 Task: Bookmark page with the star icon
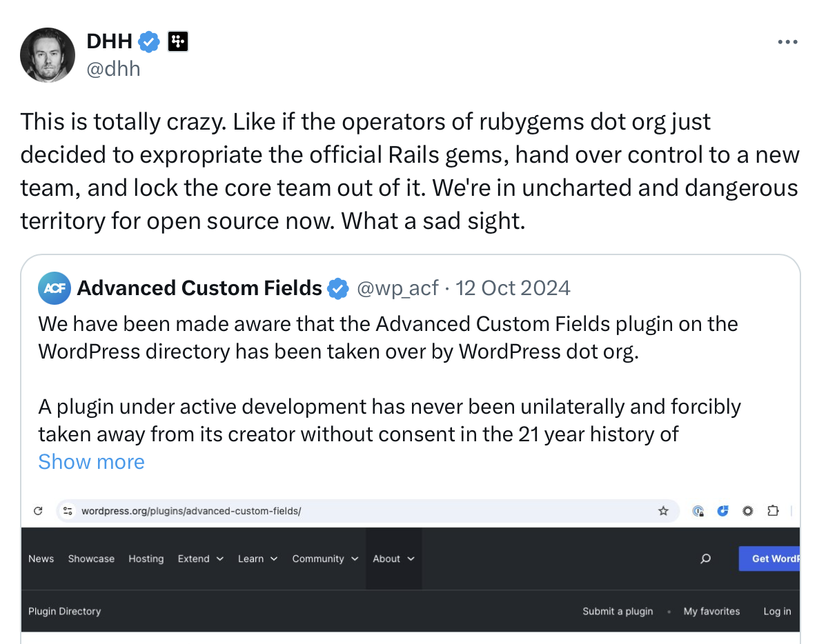pos(662,511)
